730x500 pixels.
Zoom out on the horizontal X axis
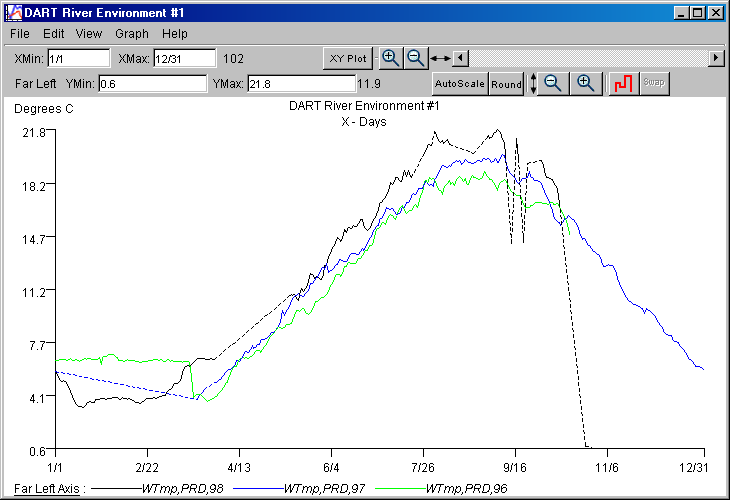(415, 58)
